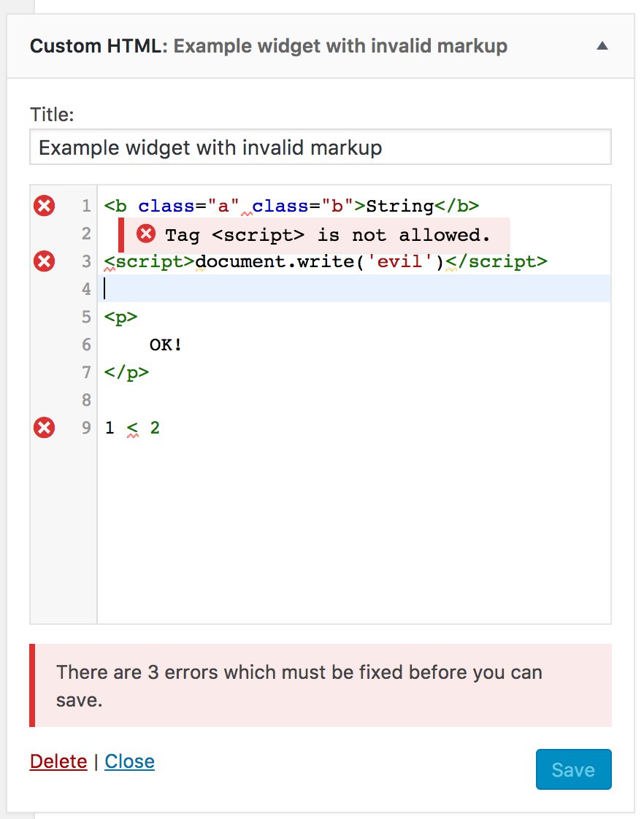Place cursor in the class="b" attribute
Screen dimensions: 644x819
point(303,206)
